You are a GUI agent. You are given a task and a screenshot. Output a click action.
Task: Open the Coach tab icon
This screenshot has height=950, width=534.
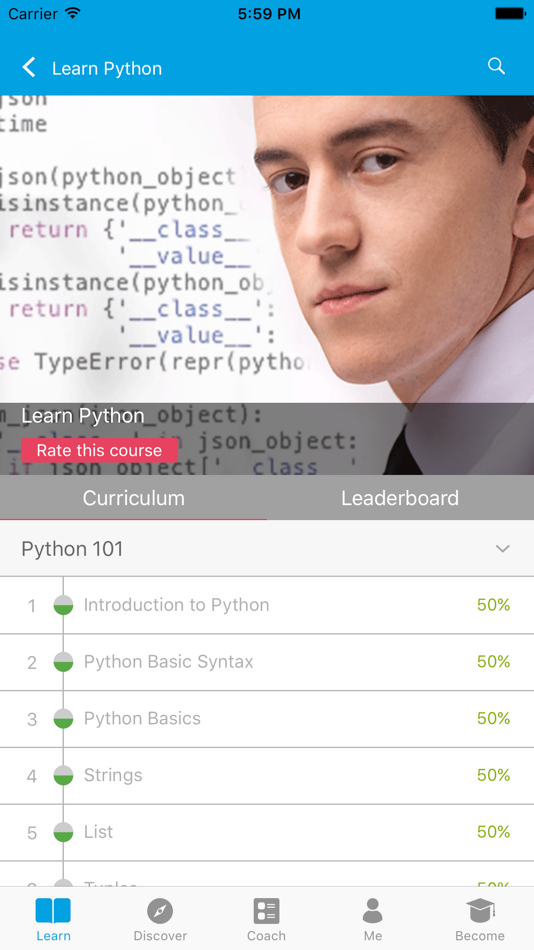pyautogui.click(x=266, y=911)
